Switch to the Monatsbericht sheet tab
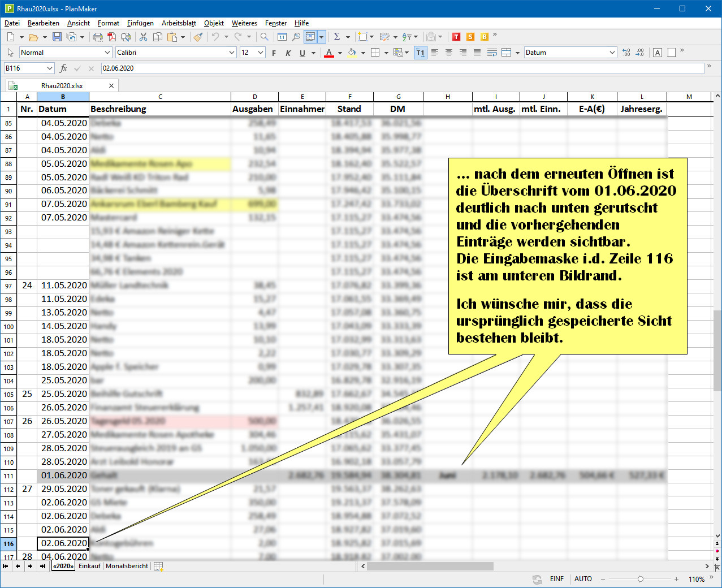Image resolution: width=722 pixels, height=588 pixels. click(x=127, y=566)
